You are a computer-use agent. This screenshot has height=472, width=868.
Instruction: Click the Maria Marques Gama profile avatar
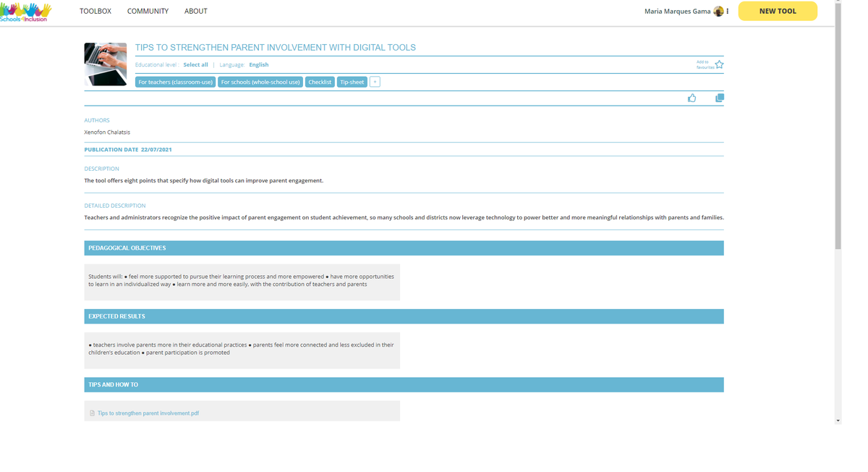click(718, 11)
